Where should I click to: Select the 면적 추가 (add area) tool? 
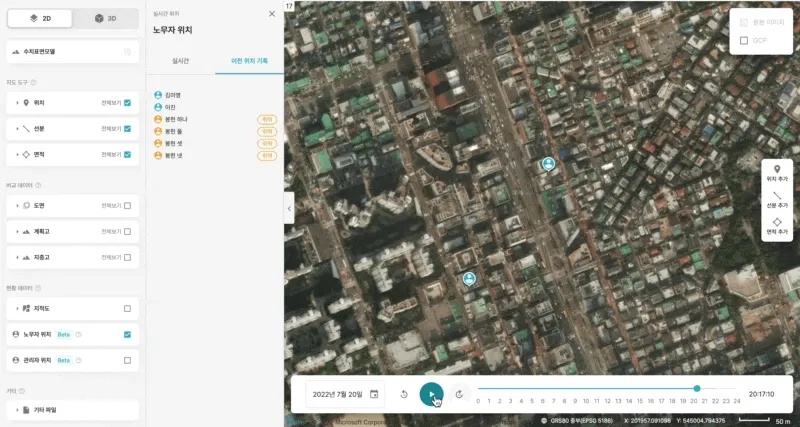pyautogui.click(x=777, y=224)
